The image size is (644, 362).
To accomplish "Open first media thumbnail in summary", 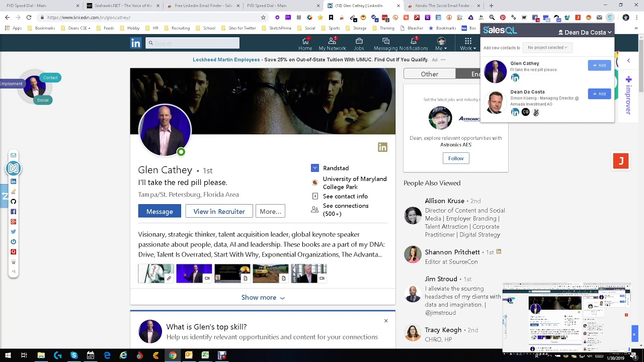I will tap(156, 274).
